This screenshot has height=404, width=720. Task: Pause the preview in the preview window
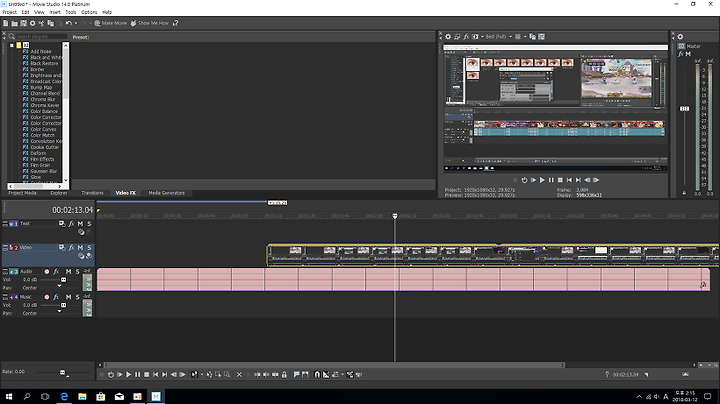551,180
